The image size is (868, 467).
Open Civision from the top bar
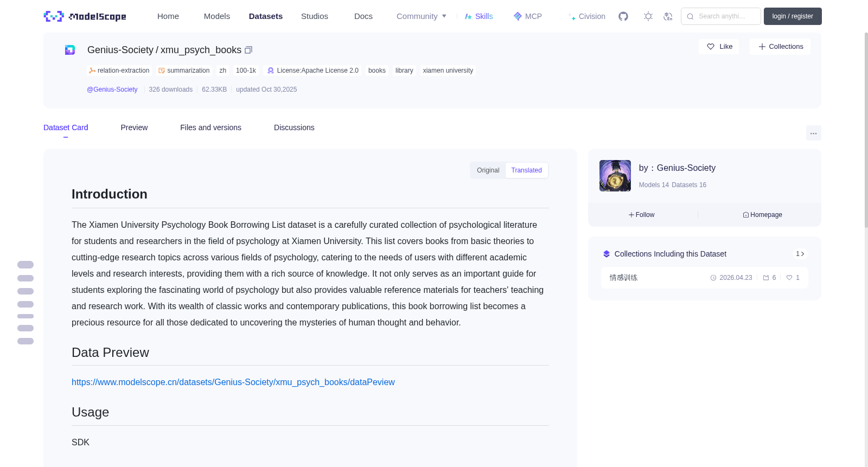point(586,16)
